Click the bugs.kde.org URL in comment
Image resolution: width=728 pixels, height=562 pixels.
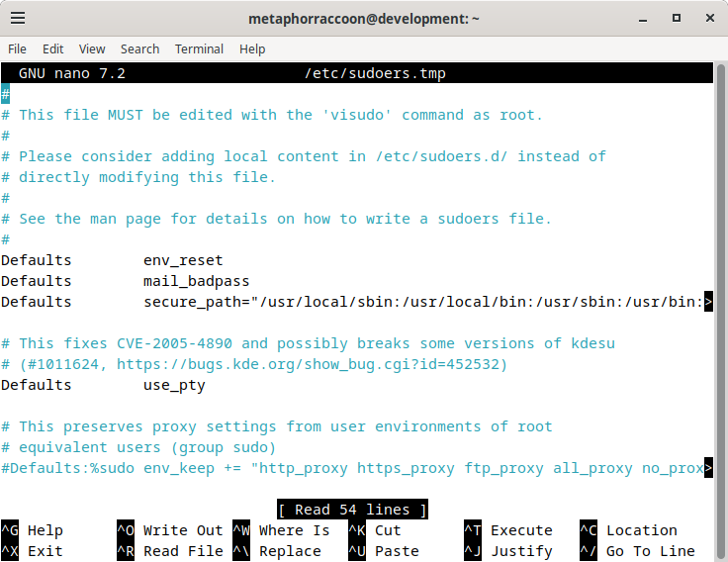[307, 364]
